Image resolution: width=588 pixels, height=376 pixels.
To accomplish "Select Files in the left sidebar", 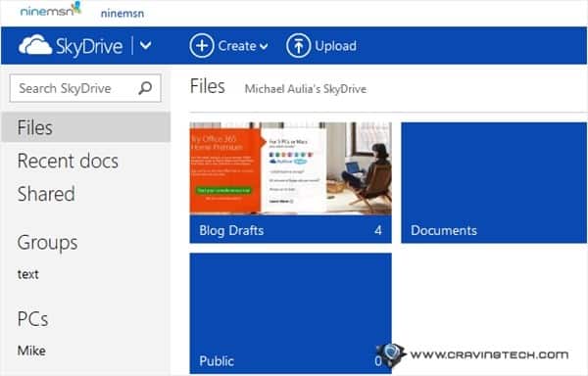I will click(x=86, y=127).
